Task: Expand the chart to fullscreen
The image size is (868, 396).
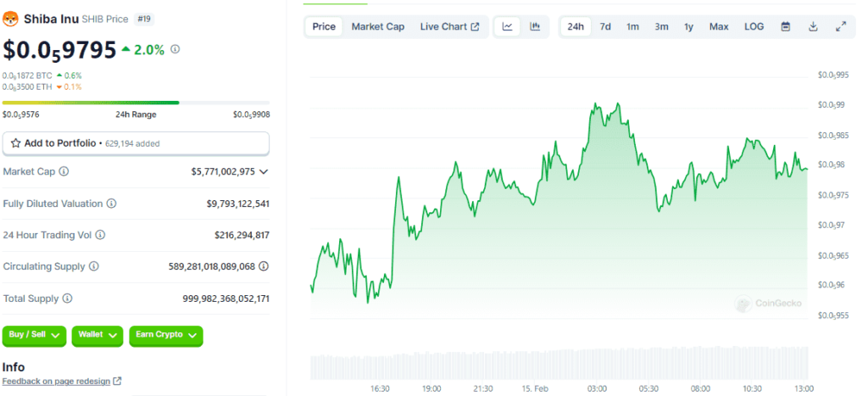Action: pos(841,26)
